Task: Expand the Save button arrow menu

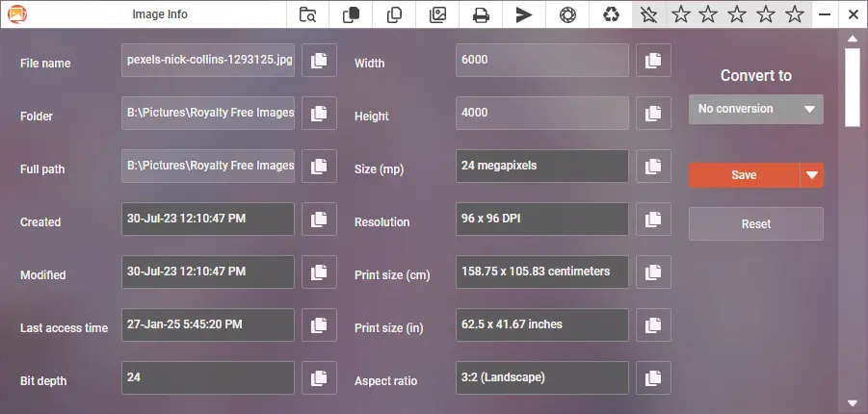Action: click(812, 175)
